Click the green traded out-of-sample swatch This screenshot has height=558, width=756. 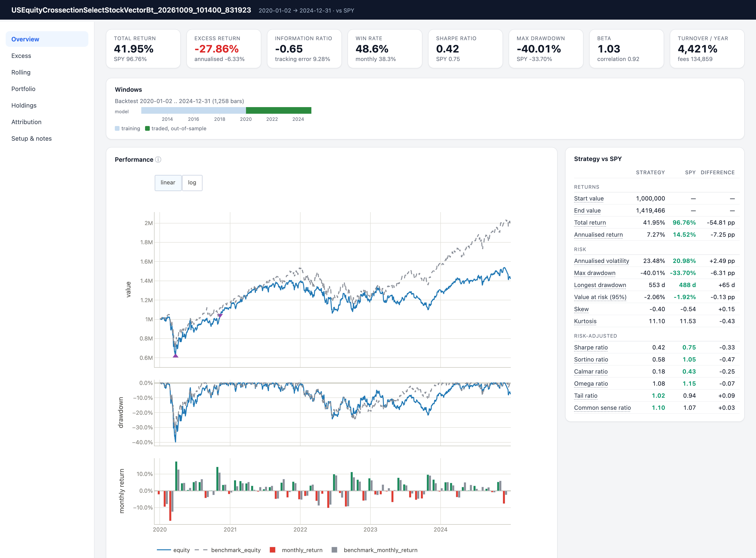(x=147, y=128)
